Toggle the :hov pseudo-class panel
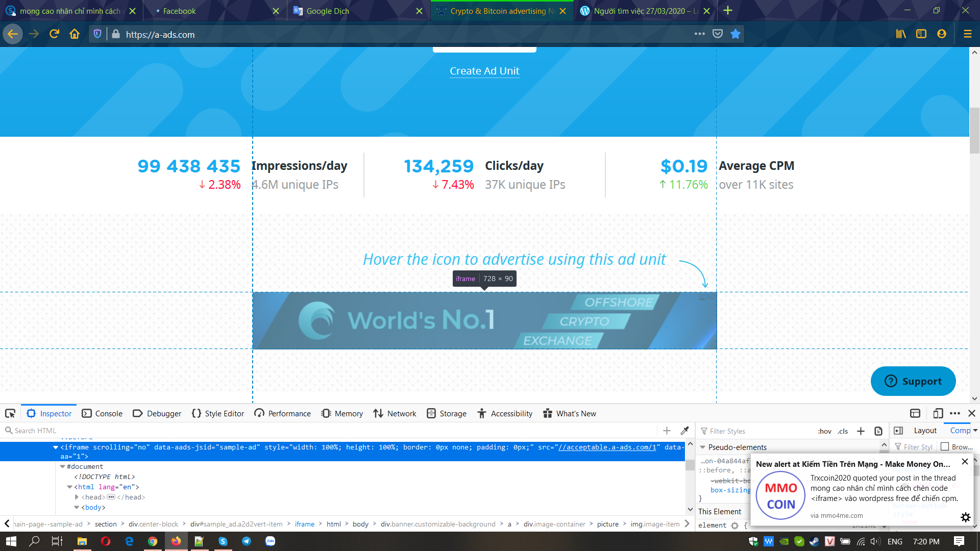 [825, 431]
